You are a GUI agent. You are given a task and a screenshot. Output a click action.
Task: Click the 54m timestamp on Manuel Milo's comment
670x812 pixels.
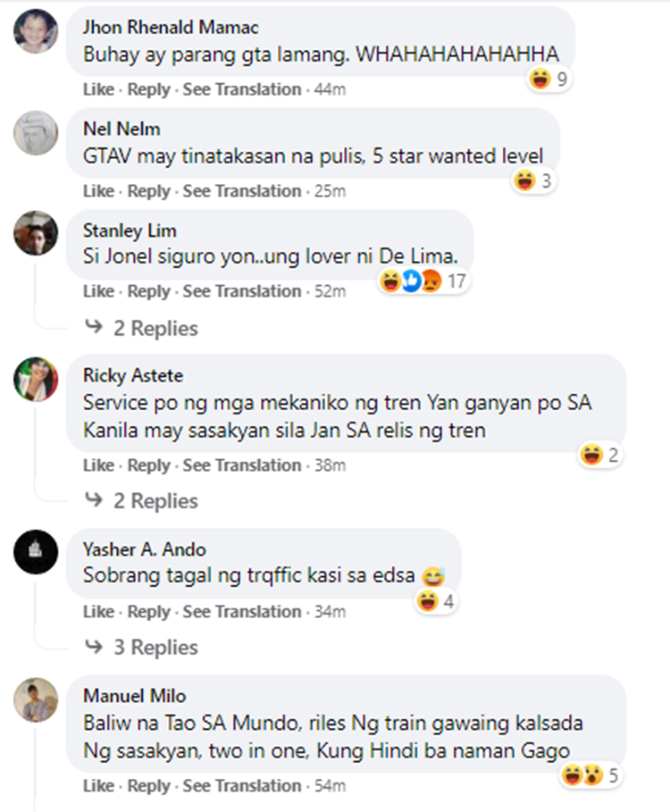point(329,786)
